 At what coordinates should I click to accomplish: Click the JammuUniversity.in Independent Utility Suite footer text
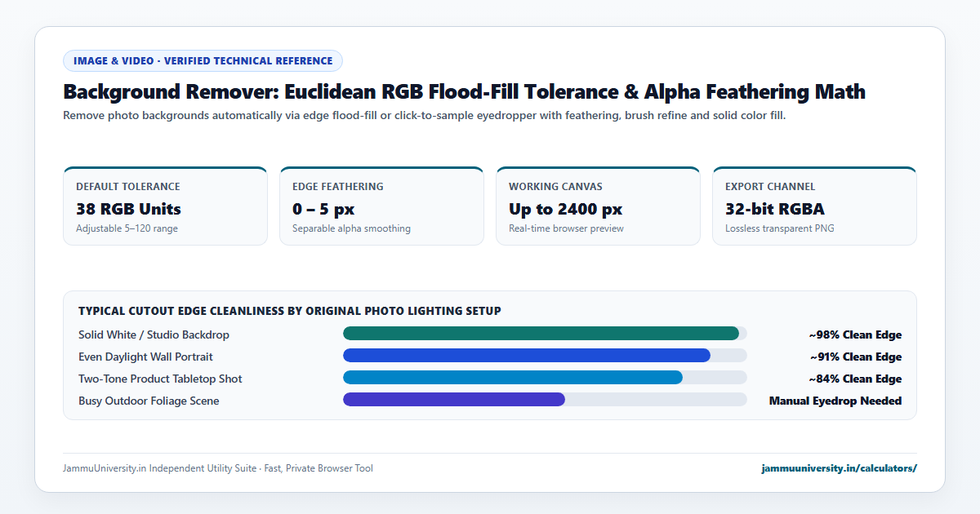[x=218, y=468]
